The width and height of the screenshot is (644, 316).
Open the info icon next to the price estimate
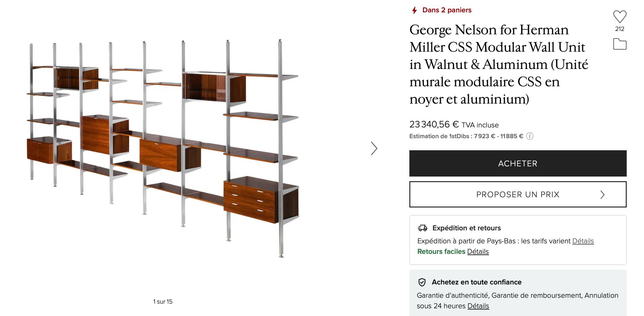pyautogui.click(x=530, y=136)
